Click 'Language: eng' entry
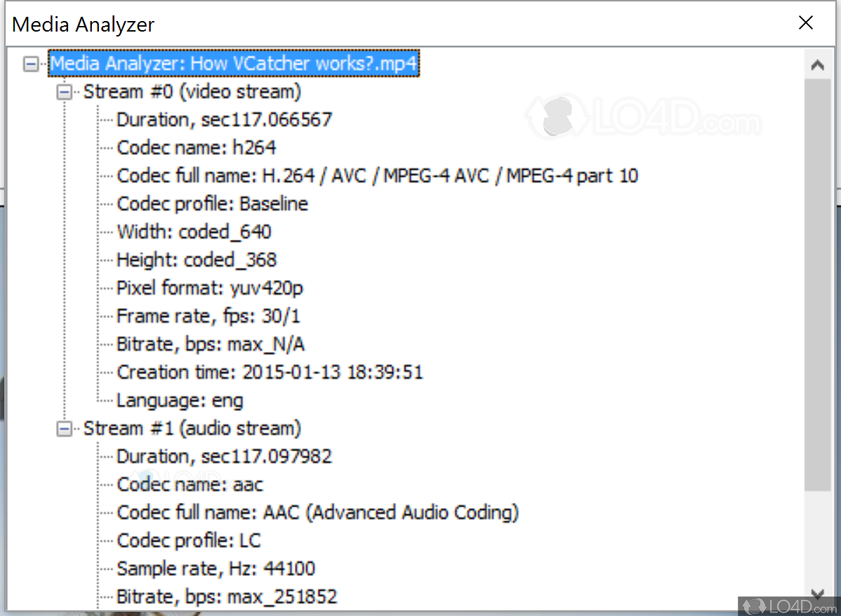 [180, 401]
